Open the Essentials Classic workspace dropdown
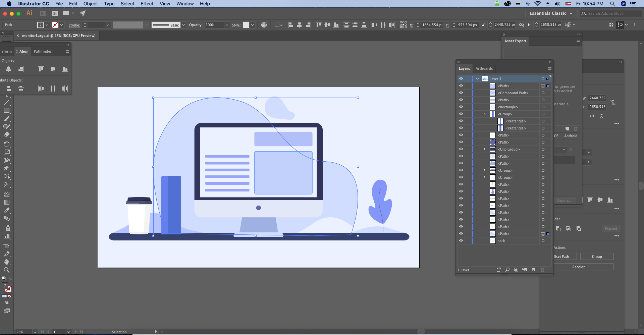Image resolution: width=644 pixels, height=335 pixels. (x=551, y=13)
